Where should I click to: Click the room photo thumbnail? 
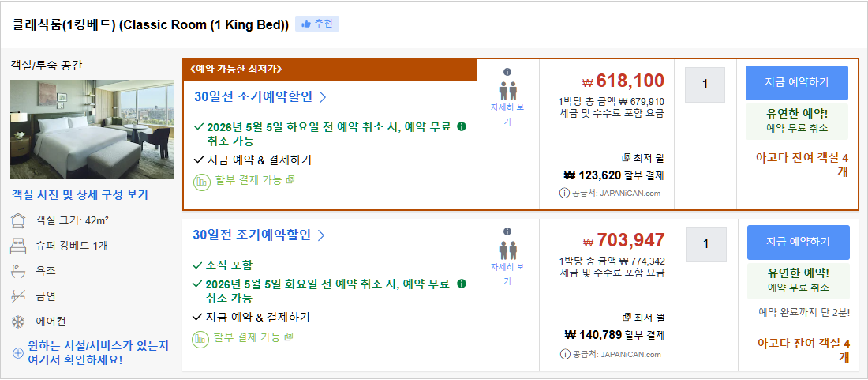click(92, 129)
